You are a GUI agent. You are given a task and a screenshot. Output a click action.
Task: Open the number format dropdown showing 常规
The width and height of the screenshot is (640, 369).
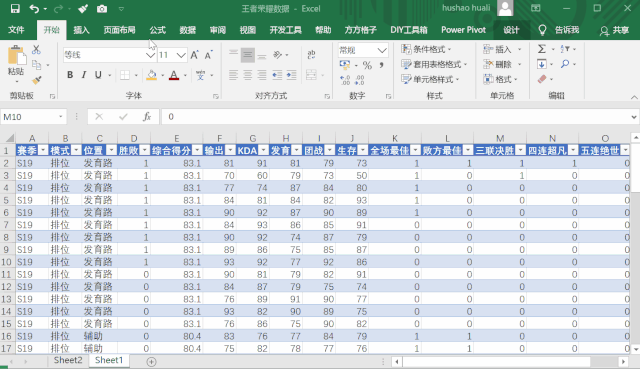click(382, 50)
